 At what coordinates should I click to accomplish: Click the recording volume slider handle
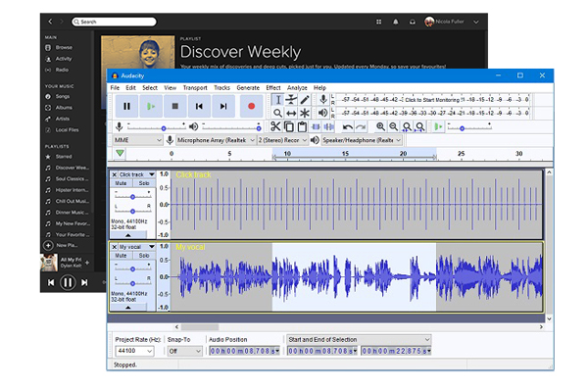[164, 128]
